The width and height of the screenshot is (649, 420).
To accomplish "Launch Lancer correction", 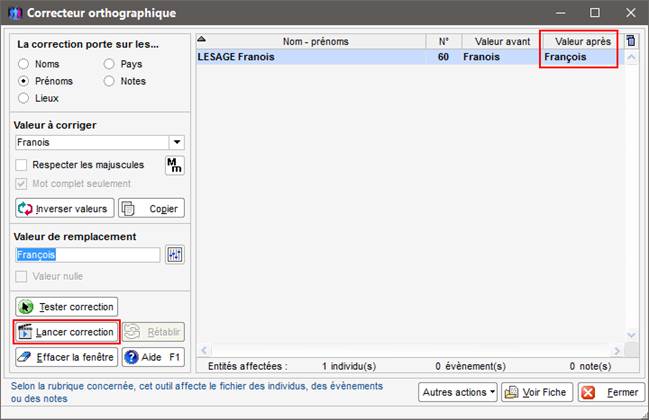I will point(66,331).
